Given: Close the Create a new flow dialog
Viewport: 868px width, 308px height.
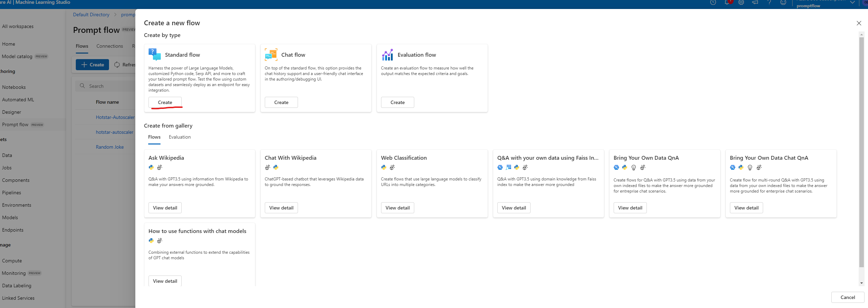Looking at the screenshot, I should point(859,23).
